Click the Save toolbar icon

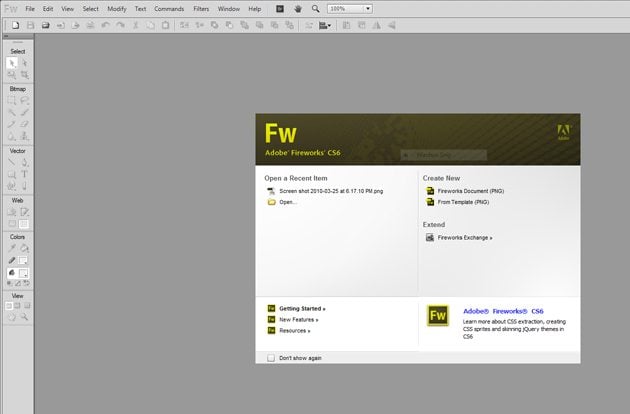coord(46,24)
